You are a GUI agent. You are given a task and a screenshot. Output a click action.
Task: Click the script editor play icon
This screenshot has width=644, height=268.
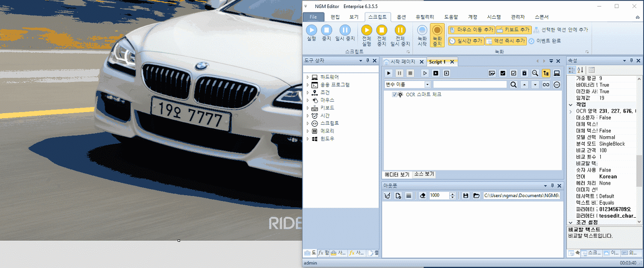click(x=389, y=73)
